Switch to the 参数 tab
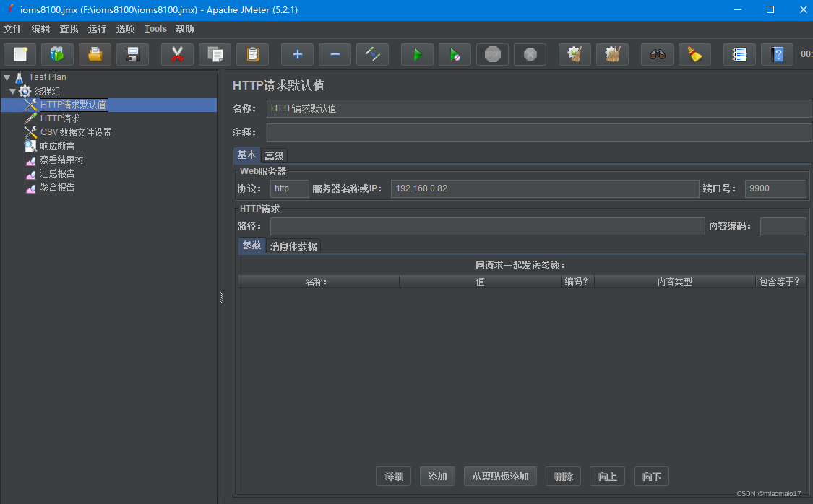Viewport: 813px width, 504px height. point(252,245)
